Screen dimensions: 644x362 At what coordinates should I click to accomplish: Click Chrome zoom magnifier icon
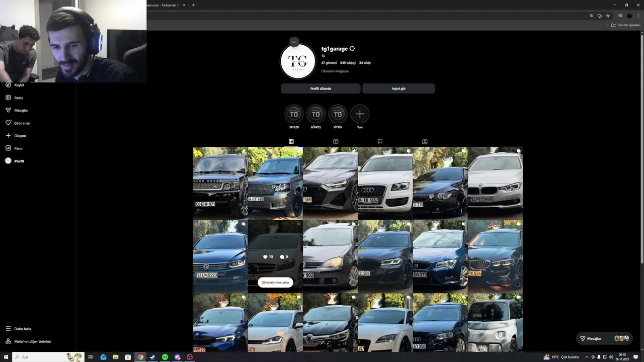coord(592,16)
